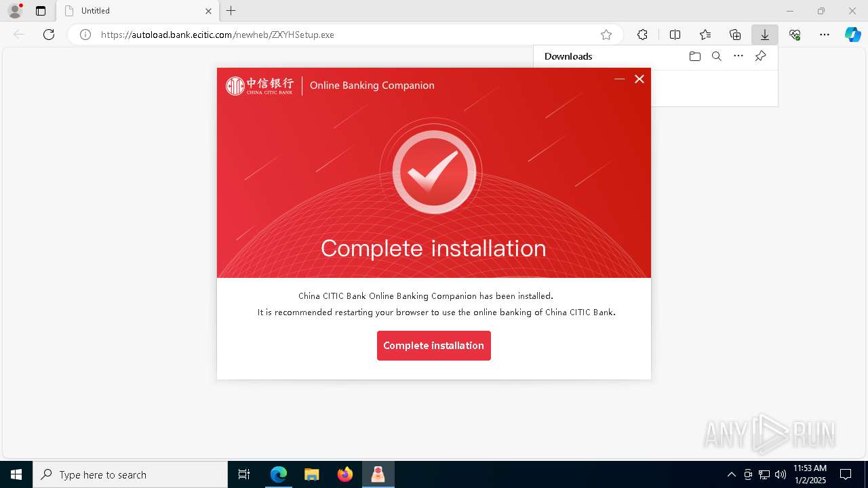Pin the Downloads panel

tap(760, 56)
